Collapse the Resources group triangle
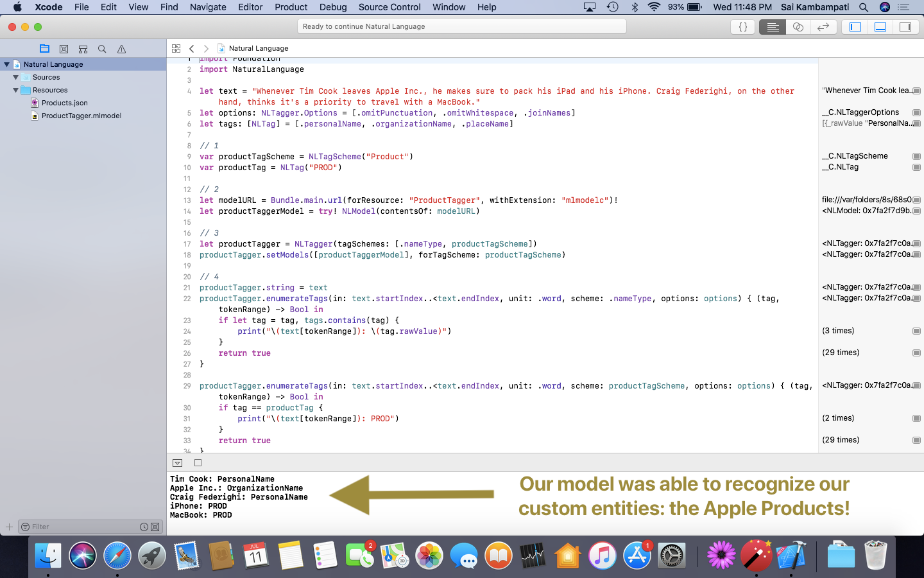924x578 pixels. tap(14, 90)
